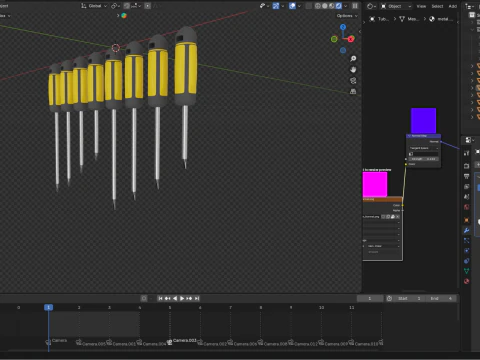Open the Material properties tab

point(466,281)
